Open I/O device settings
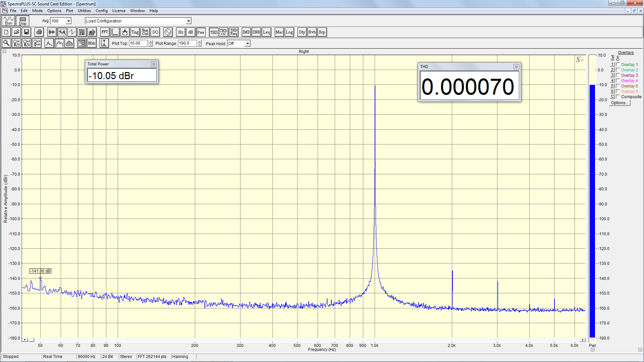Image resolution: width=644 pixels, height=362 pixels. coord(155,32)
